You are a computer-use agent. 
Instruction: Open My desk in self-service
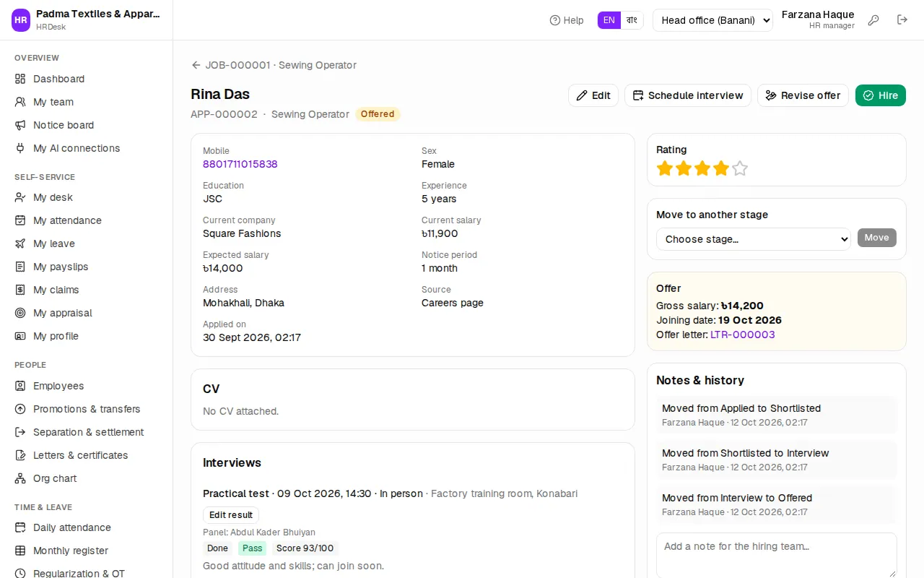coord(87,197)
